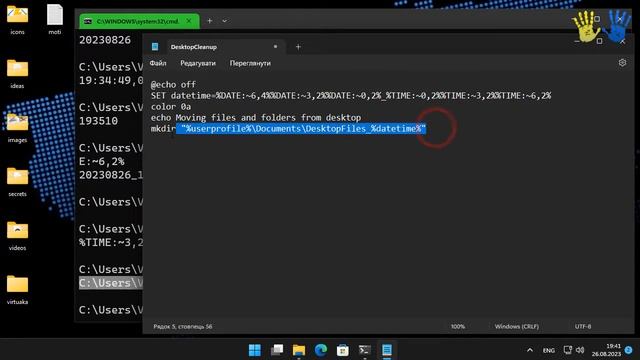Select the cmd.exe terminal tab
This screenshot has height=360, width=640.
(138, 21)
